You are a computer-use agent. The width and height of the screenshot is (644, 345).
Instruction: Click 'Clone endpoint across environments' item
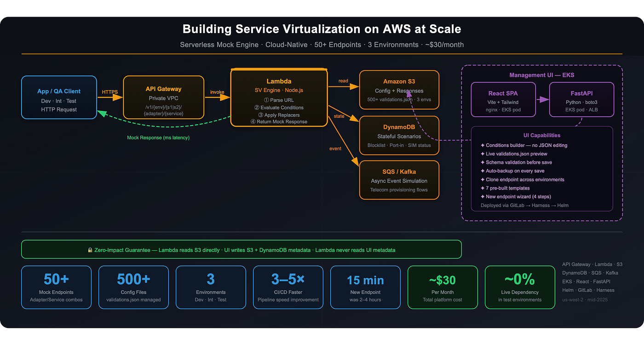point(522,180)
